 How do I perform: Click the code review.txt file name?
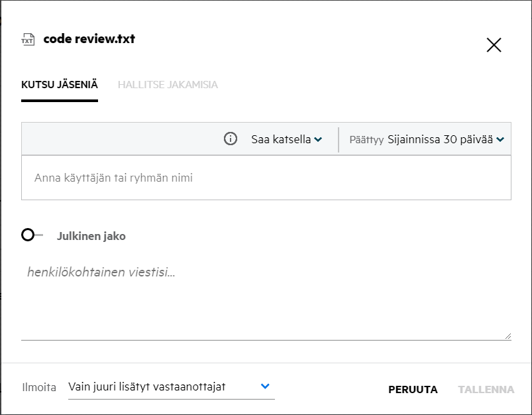89,39
